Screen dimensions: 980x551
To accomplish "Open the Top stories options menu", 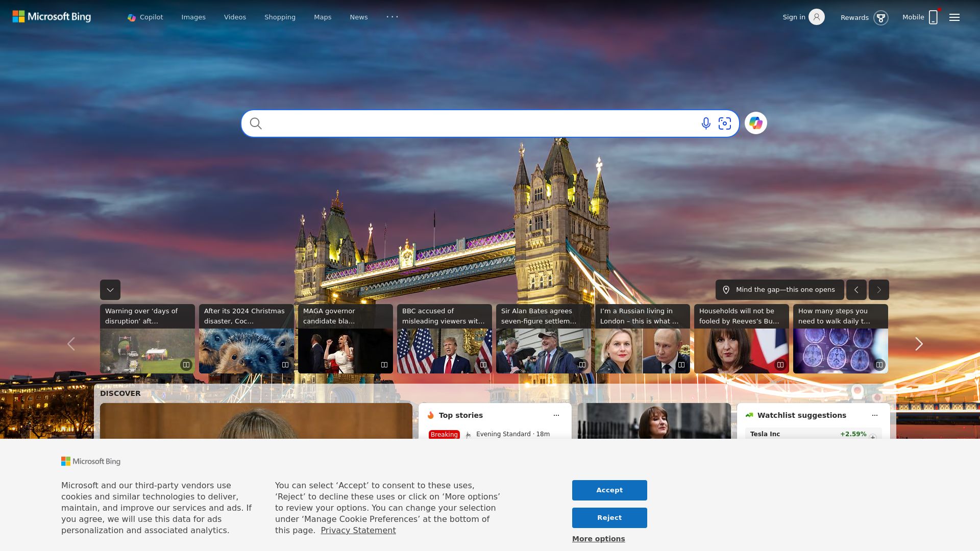I will 556,415.
